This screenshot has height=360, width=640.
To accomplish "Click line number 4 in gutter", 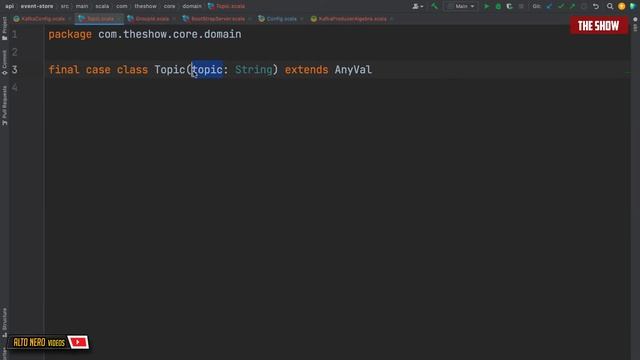I will 15,87.
